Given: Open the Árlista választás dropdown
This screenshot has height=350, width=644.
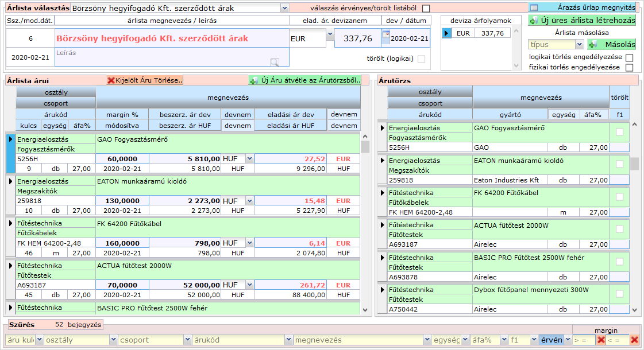Looking at the screenshot, I should pyautogui.click(x=285, y=8).
